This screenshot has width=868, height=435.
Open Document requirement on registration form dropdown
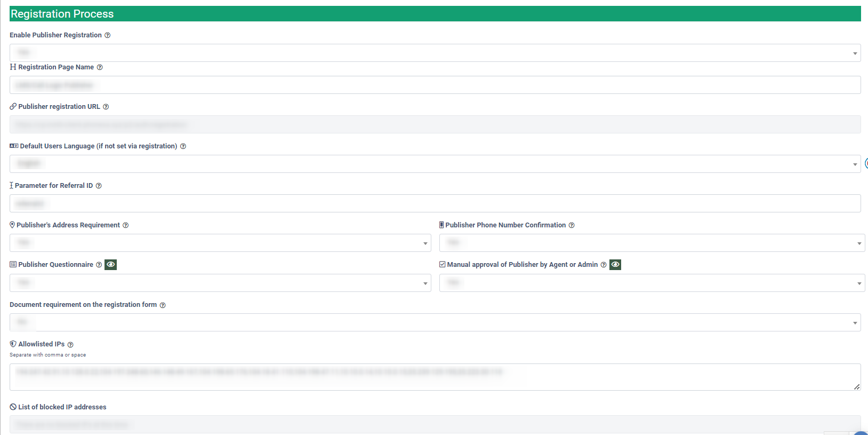(435, 322)
